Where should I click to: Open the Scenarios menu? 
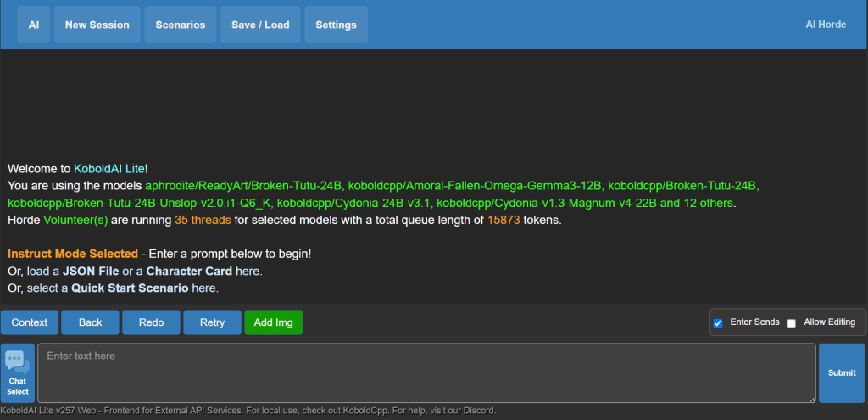(x=181, y=25)
